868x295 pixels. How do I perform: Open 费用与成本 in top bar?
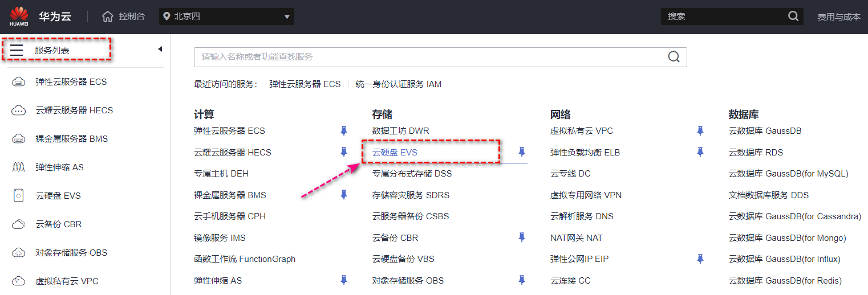coord(839,17)
